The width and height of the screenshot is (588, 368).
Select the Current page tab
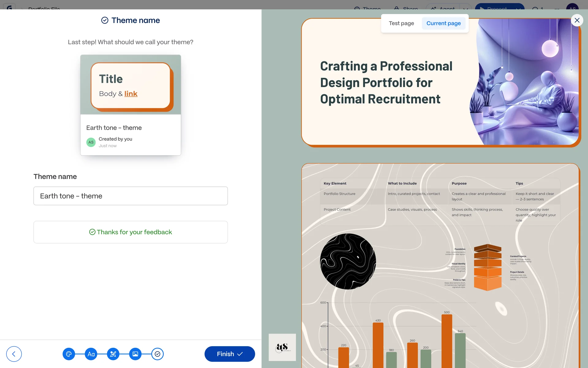(x=443, y=23)
